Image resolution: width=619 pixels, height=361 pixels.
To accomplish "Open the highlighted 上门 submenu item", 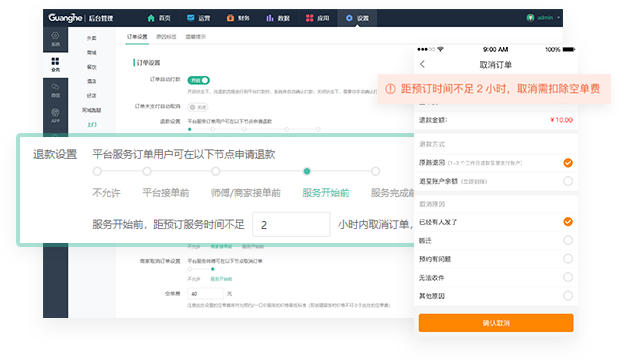I will tap(92, 125).
